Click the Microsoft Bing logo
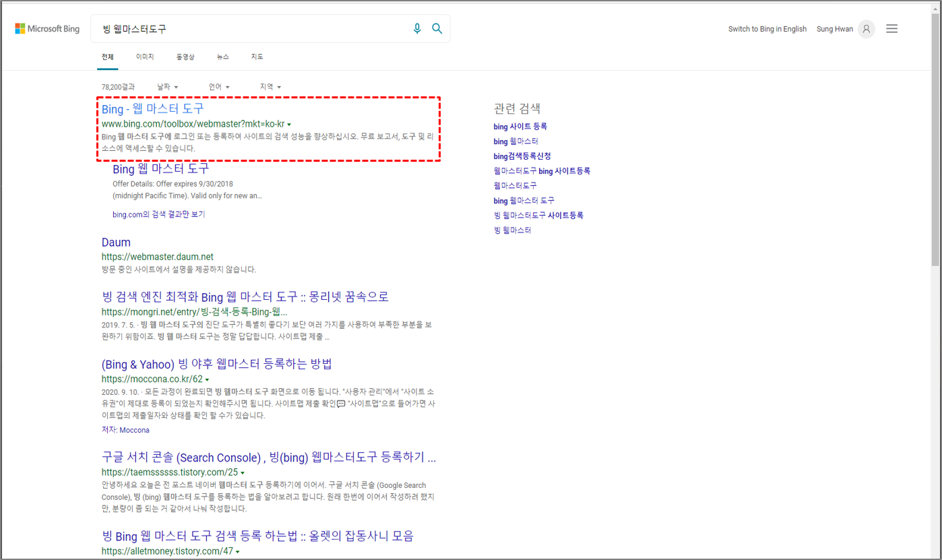The width and height of the screenshot is (942, 560). (x=47, y=29)
